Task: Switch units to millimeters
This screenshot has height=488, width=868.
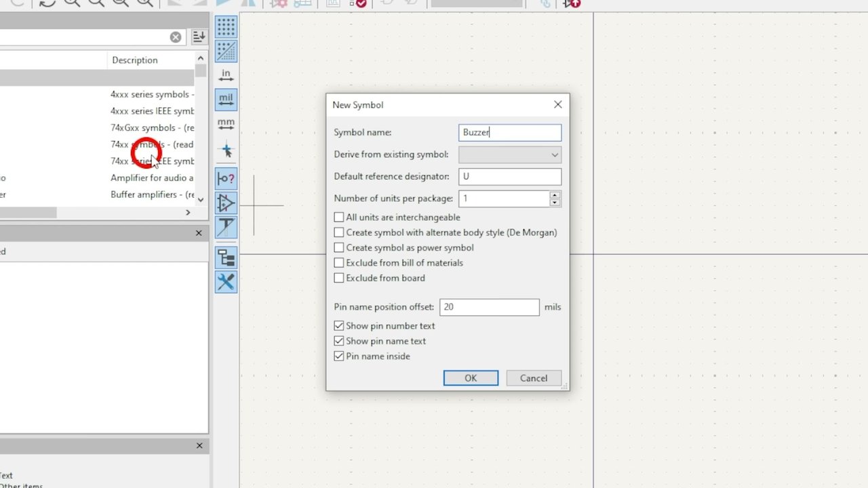Action: tap(226, 125)
